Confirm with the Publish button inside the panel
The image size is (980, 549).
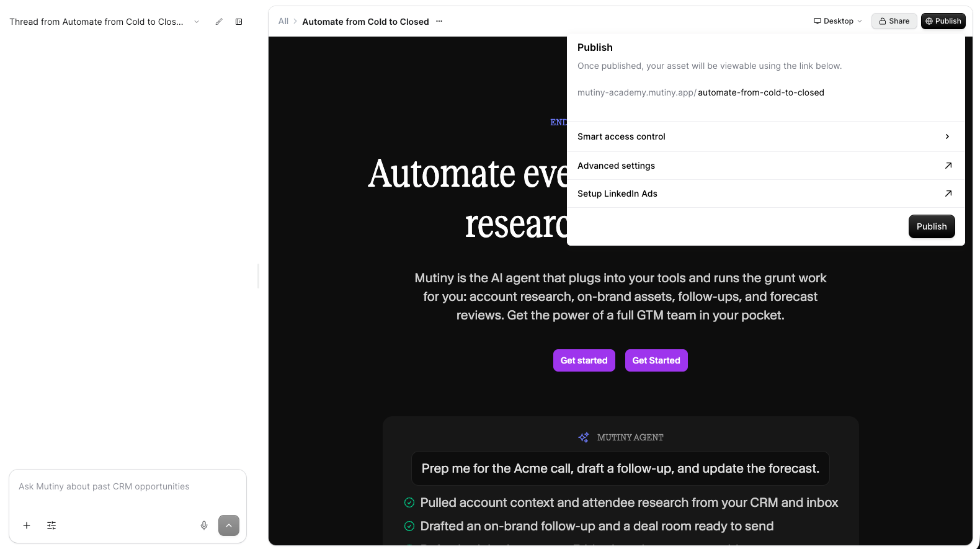click(x=932, y=226)
